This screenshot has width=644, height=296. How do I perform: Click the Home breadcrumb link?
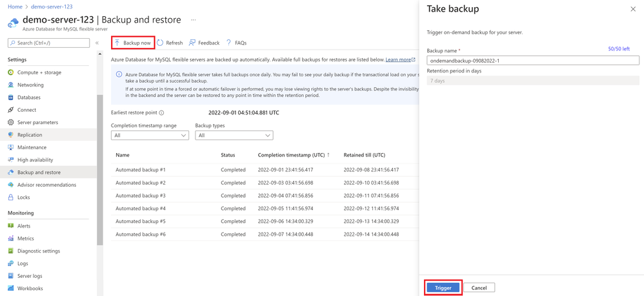click(x=15, y=7)
